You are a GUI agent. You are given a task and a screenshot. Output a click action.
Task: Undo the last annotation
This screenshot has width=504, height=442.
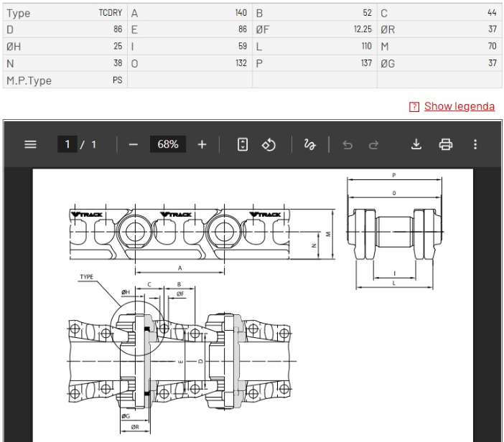[347, 144]
